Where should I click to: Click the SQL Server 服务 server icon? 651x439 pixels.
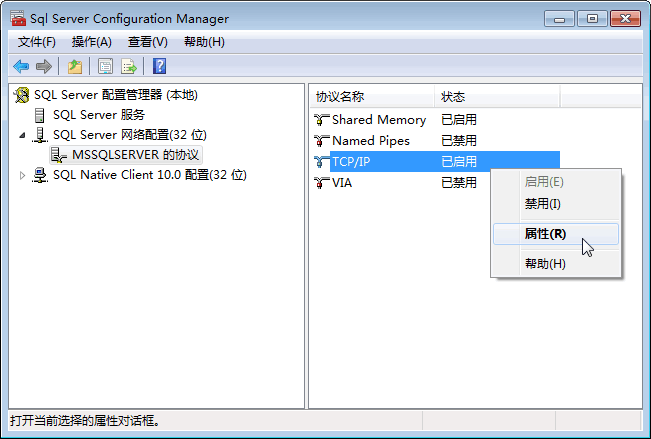point(39,115)
